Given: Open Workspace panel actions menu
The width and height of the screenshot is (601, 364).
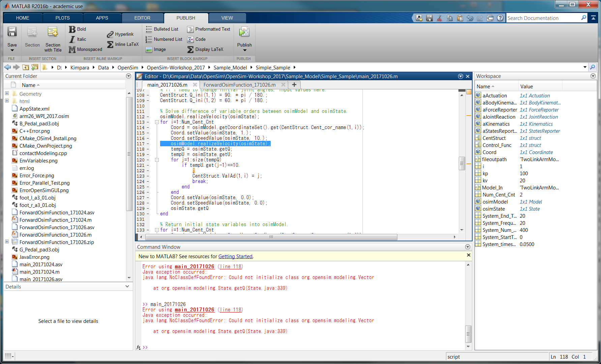Looking at the screenshot, I should [593, 76].
